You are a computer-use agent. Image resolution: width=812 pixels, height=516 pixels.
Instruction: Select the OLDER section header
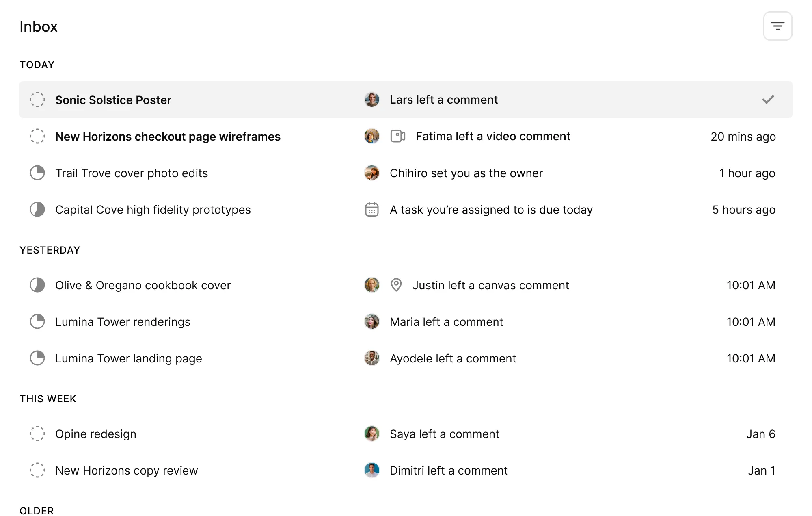[x=37, y=511]
